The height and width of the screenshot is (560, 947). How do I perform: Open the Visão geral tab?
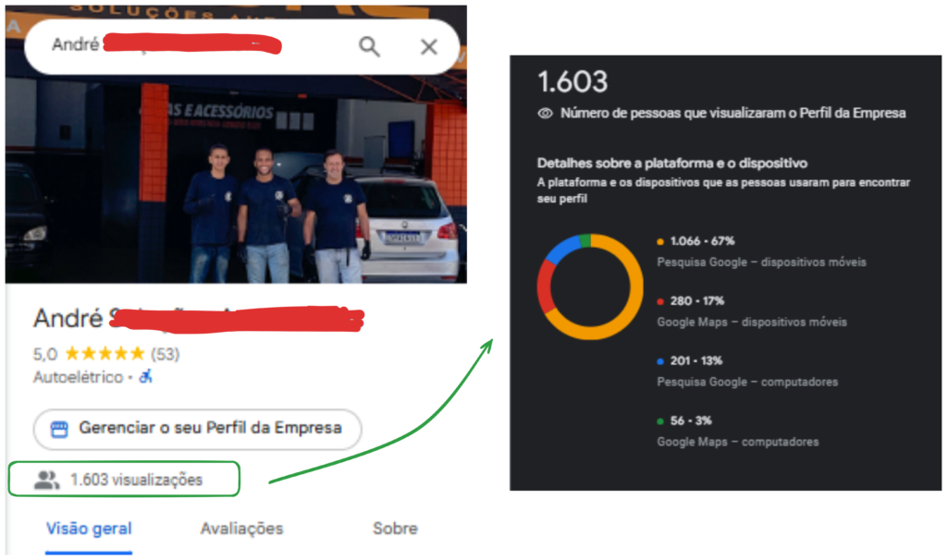[89, 529]
